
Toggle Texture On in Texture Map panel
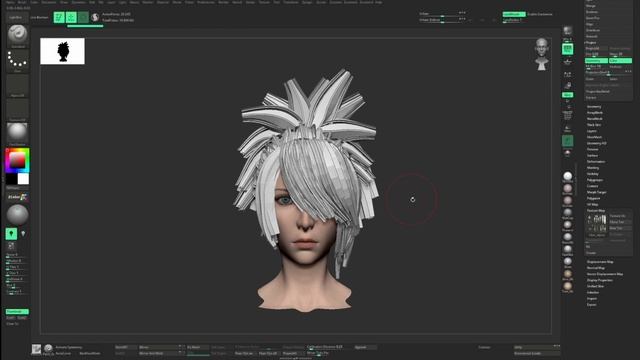pyautogui.click(x=620, y=216)
